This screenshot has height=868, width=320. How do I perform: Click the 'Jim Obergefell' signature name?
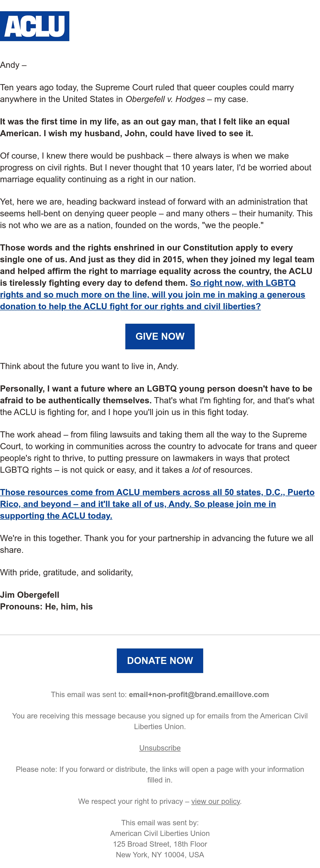(30, 595)
